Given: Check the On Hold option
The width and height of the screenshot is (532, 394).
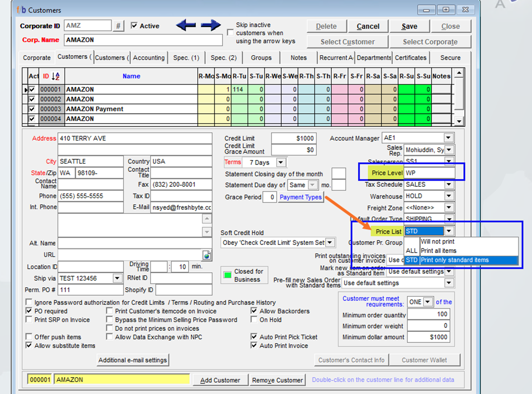Looking at the screenshot, I should point(254,320).
